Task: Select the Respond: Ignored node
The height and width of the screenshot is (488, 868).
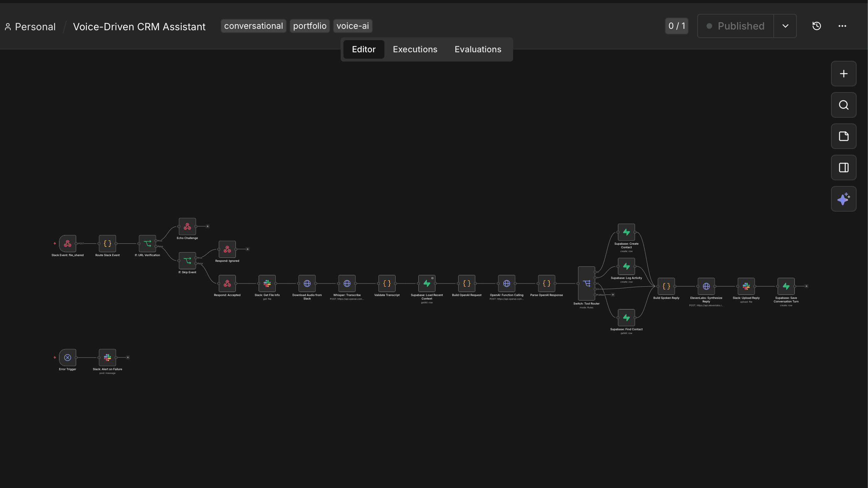Action: click(227, 249)
